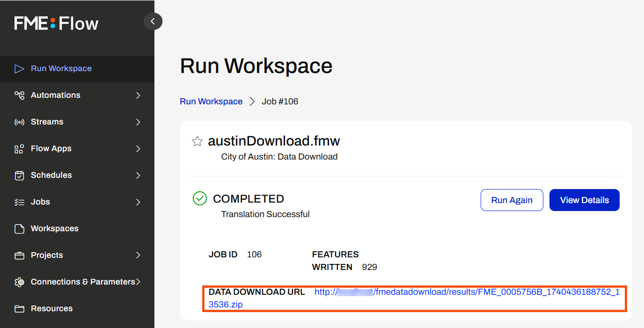Click the City of Austin: Data Download text

[279, 157]
